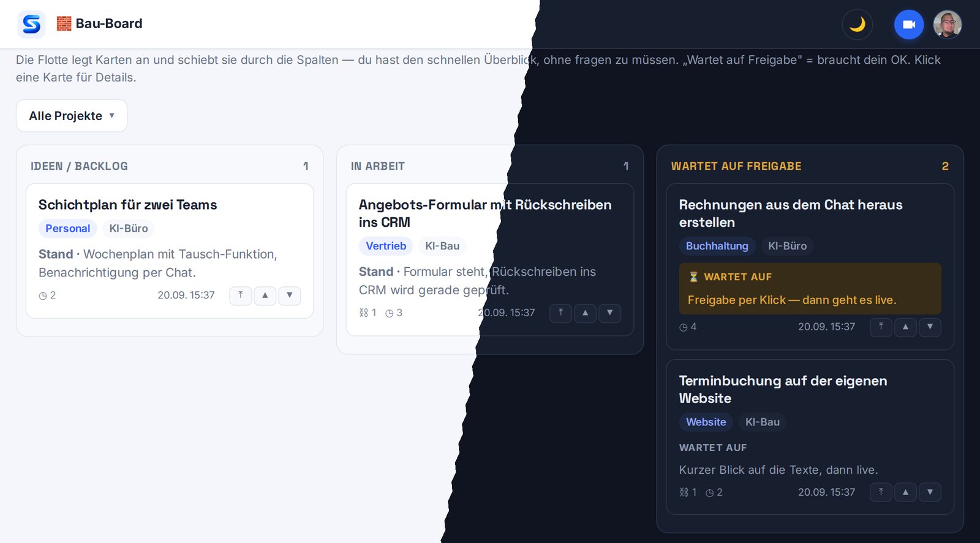The image size is (980, 543).
Task: Open the Alle Projekte dropdown
Action: (x=72, y=116)
